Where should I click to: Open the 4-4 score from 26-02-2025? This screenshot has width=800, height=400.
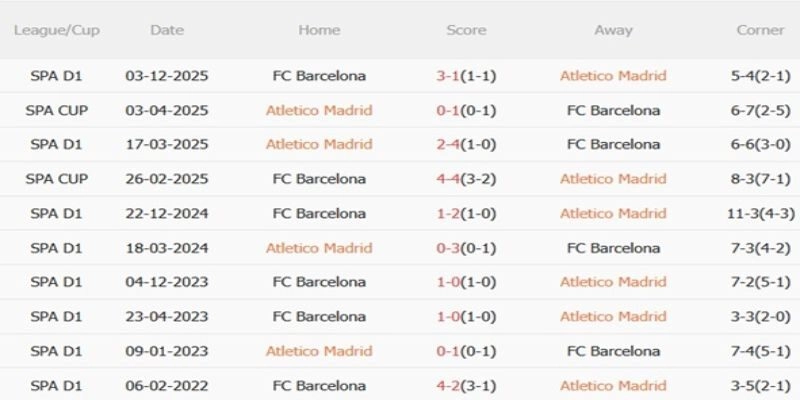pos(466,179)
